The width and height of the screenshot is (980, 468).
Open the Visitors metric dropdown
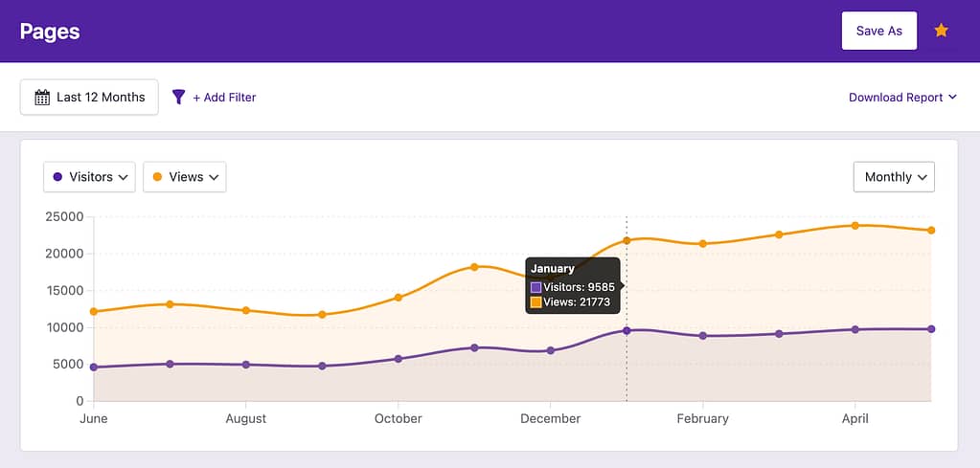click(x=89, y=177)
